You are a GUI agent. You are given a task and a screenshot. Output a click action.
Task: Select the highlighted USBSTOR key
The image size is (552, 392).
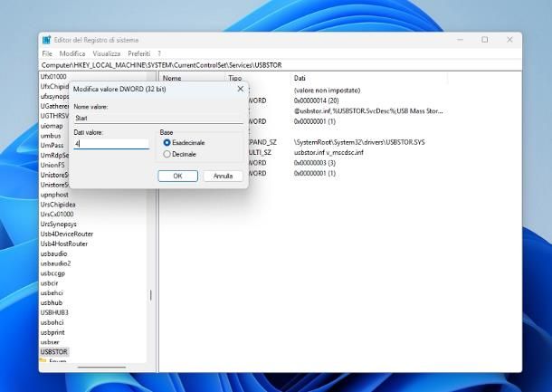point(54,352)
